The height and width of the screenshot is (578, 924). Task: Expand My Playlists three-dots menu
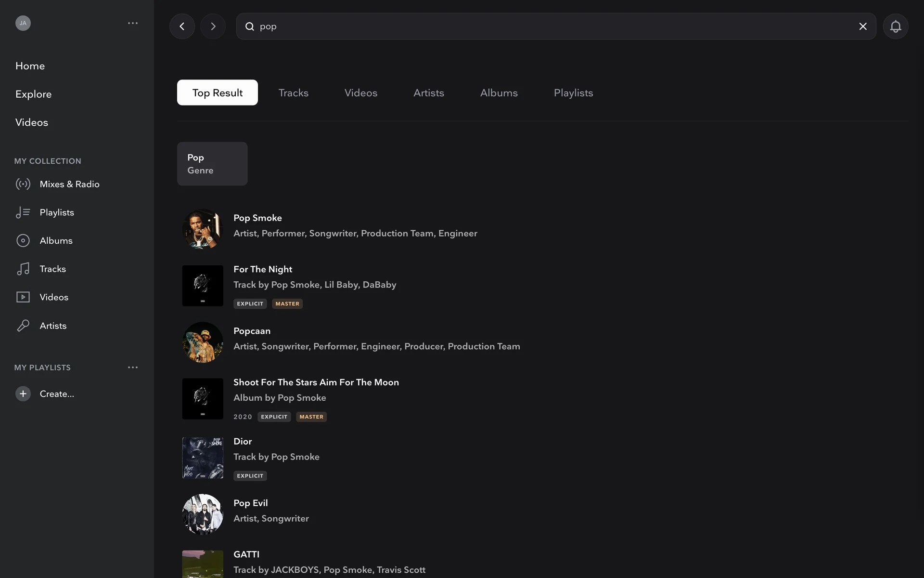point(133,368)
